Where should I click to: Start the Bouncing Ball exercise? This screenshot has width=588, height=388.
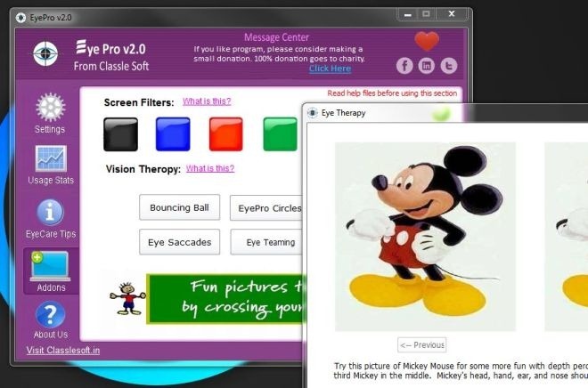(x=180, y=207)
